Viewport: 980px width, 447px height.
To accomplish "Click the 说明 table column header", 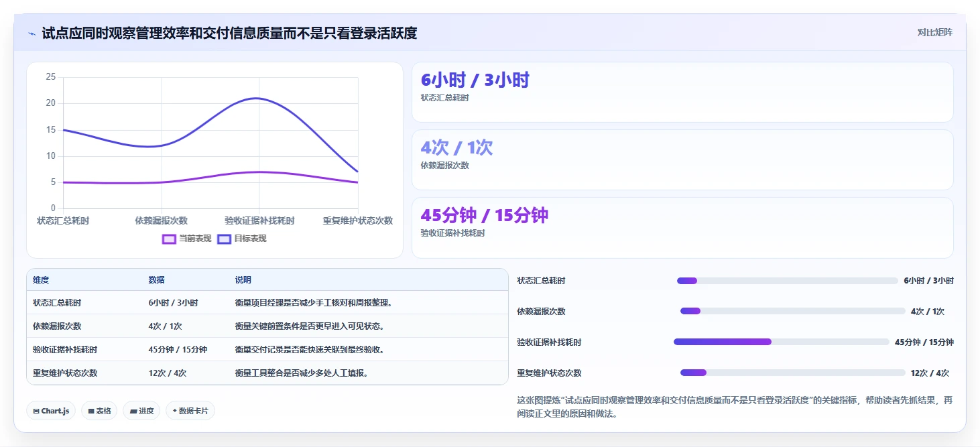I will tap(243, 280).
